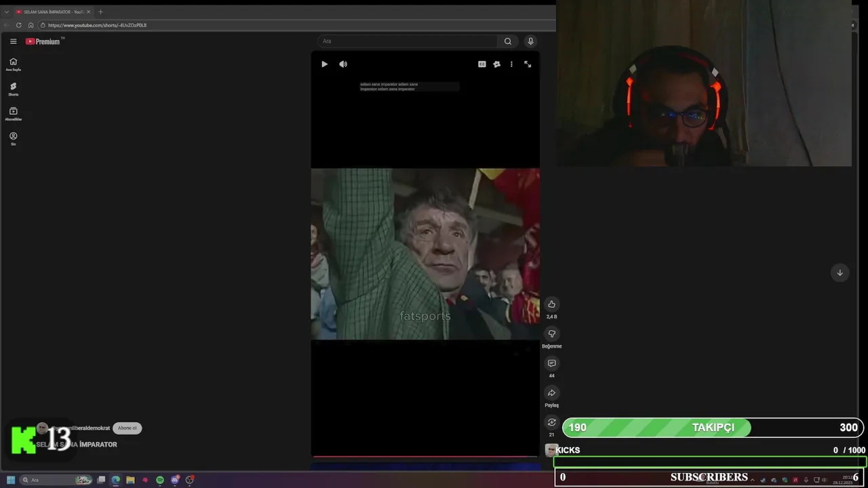Open the channel name beside Abone ol
The image size is (868, 488).
(80, 428)
